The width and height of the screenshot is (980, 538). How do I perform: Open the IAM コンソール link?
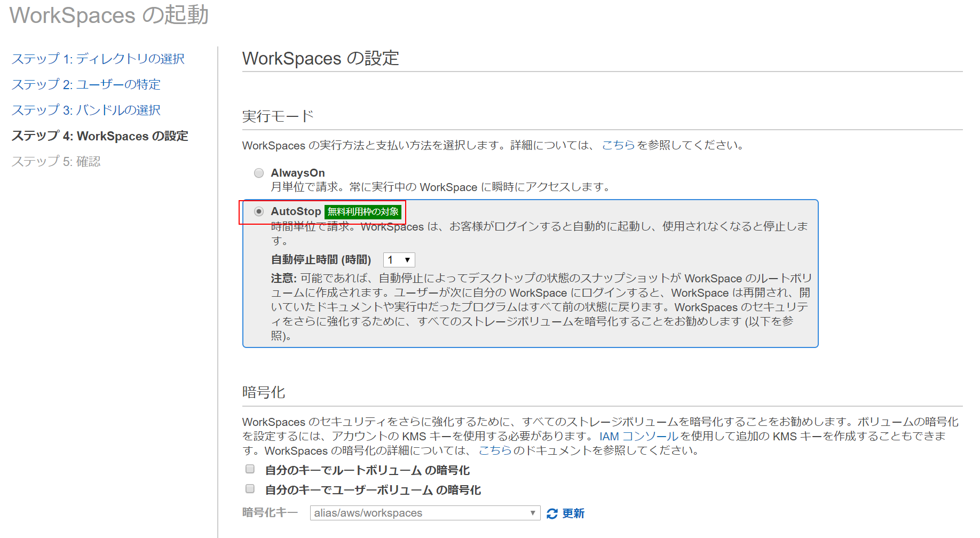(637, 436)
